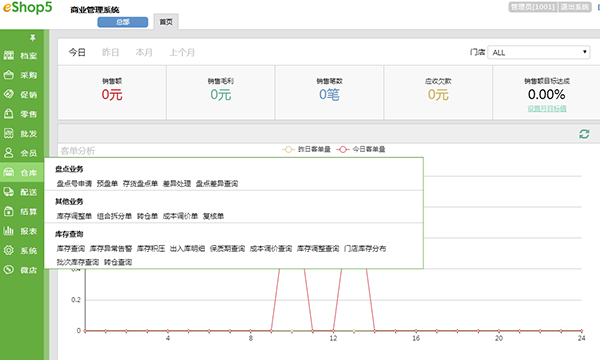Open 门店库存分布 menu entry
This screenshot has width=600, height=360.
(365, 249)
